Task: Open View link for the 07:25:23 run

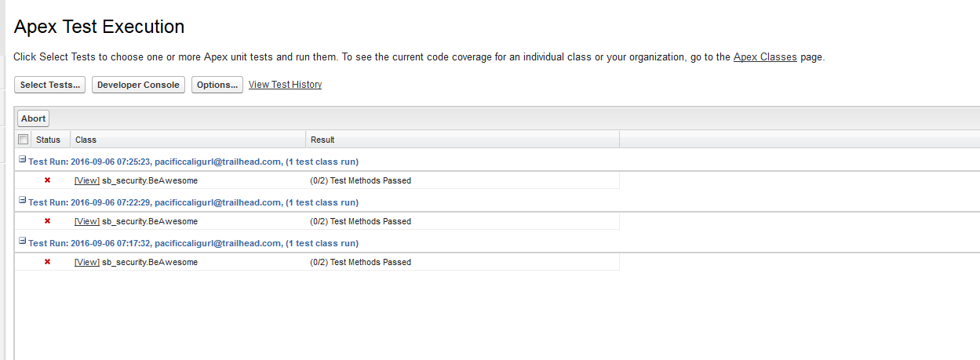Action: [87, 180]
